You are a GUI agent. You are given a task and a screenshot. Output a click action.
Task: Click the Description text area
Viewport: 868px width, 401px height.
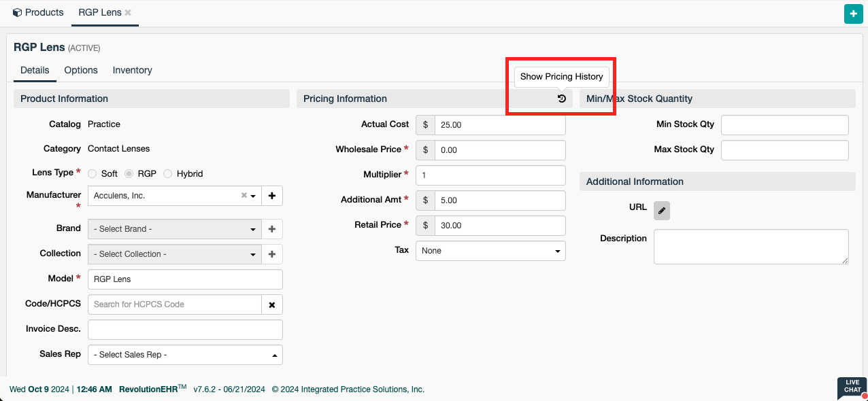click(x=750, y=246)
